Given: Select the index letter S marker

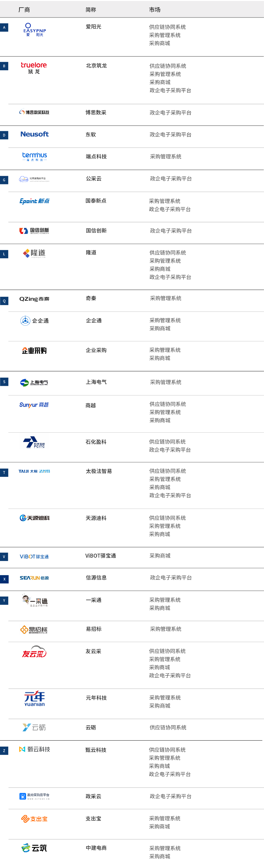Looking at the screenshot, I should pyautogui.click(x=4, y=382).
